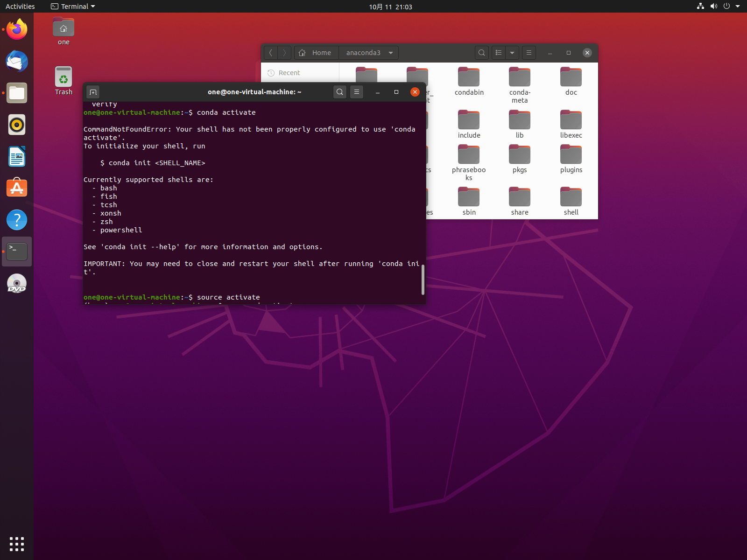This screenshot has width=747, height=560.
Task: Open the Terminal hamburger menu
Action: pyautogui.click(x=357, y=92)
